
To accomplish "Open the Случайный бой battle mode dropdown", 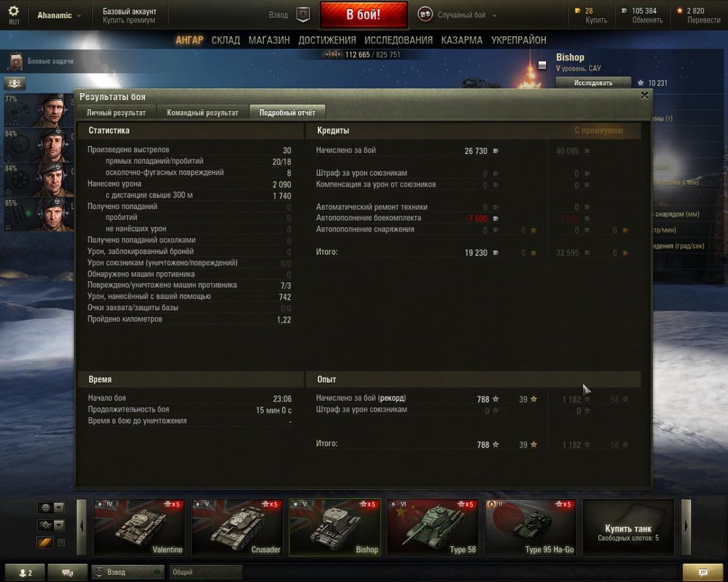I will point(459,15).
